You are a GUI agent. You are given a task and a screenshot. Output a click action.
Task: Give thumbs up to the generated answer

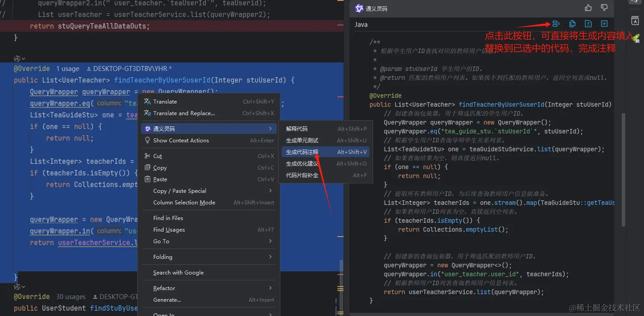(588, 8)
